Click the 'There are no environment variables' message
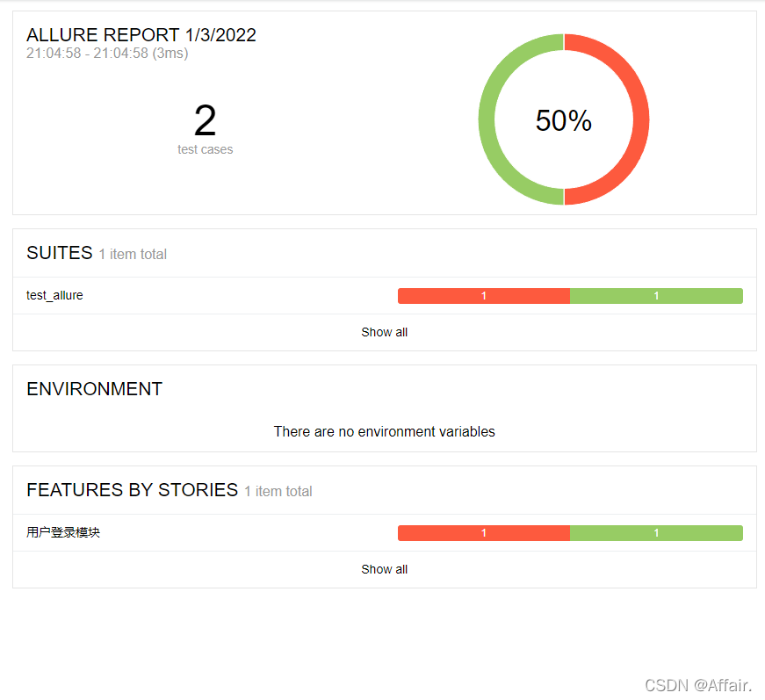 click(384, 432)
